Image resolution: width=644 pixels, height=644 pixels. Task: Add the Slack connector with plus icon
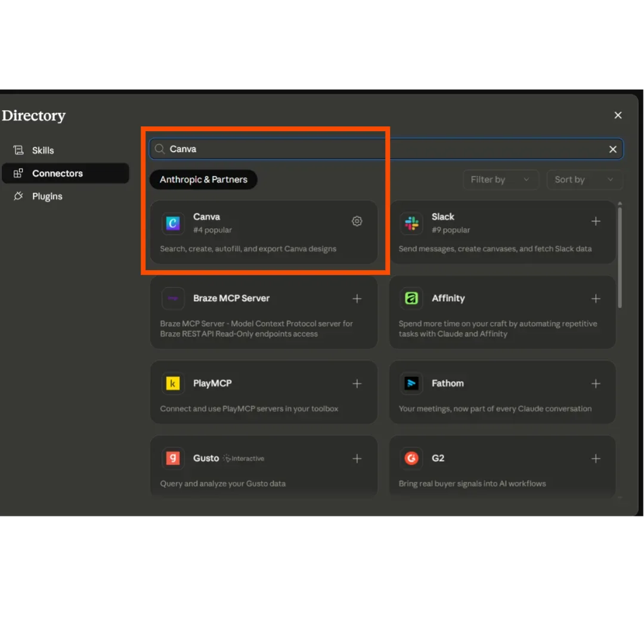[x=595, y=221]
